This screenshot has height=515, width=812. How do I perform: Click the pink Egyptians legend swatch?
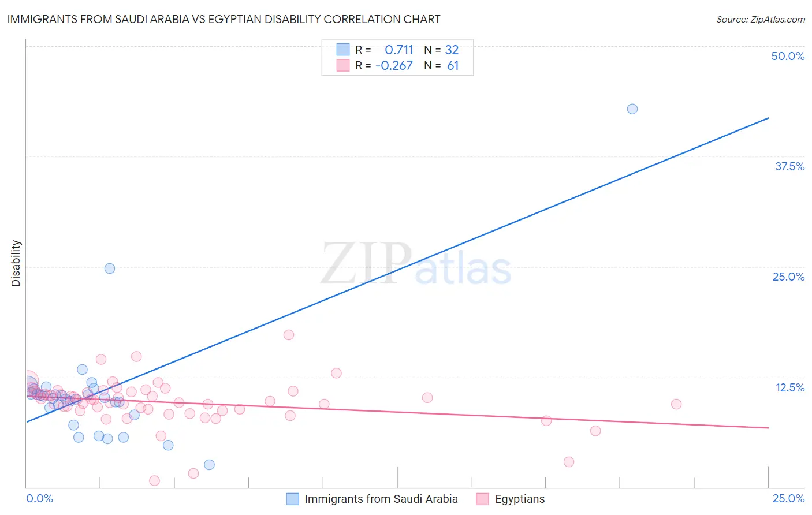[x=483, y=499]
